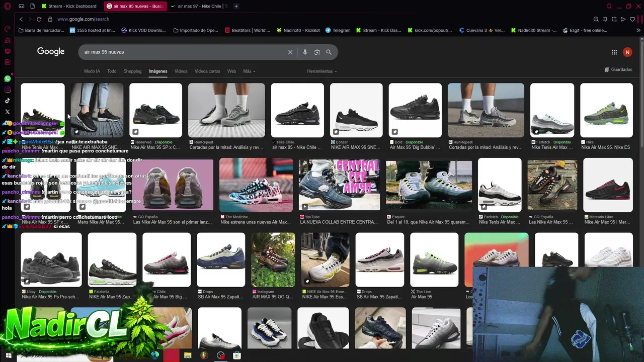
Task: Open Farfetch Nike Tenis Air Max thumbnail
Action: [x=552, y=110]
